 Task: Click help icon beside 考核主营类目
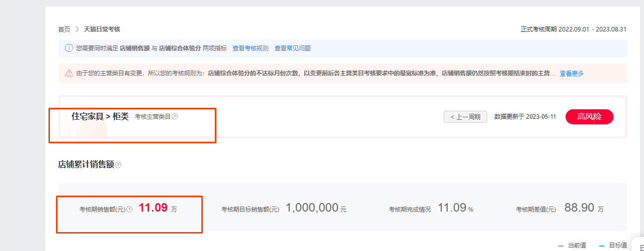click(x=175, y=117)
